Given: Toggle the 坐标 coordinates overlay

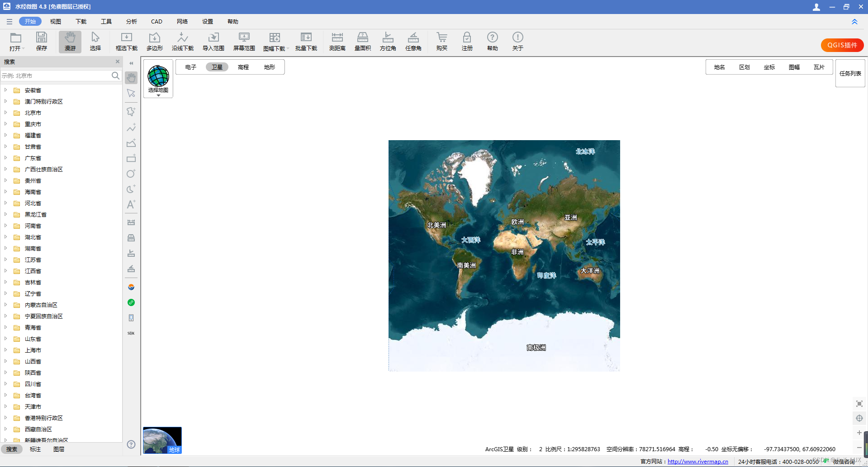Looking at the screenshot, I should click(x=769, y=67).
